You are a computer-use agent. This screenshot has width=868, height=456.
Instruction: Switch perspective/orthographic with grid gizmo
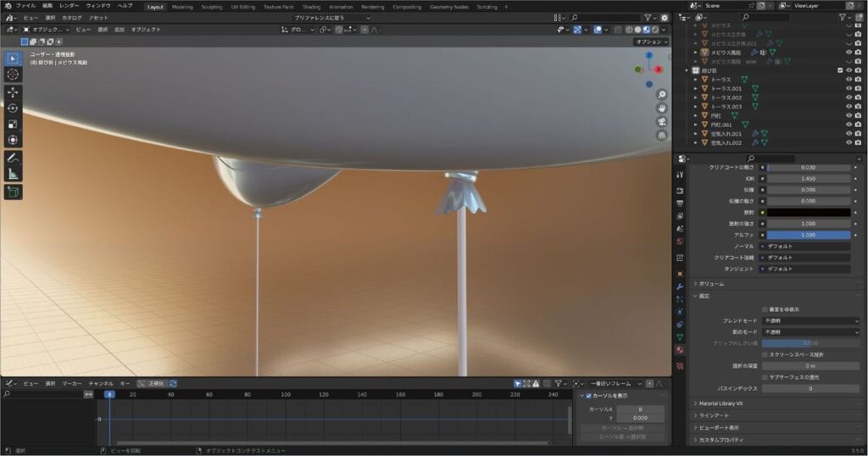pos(661,135)
